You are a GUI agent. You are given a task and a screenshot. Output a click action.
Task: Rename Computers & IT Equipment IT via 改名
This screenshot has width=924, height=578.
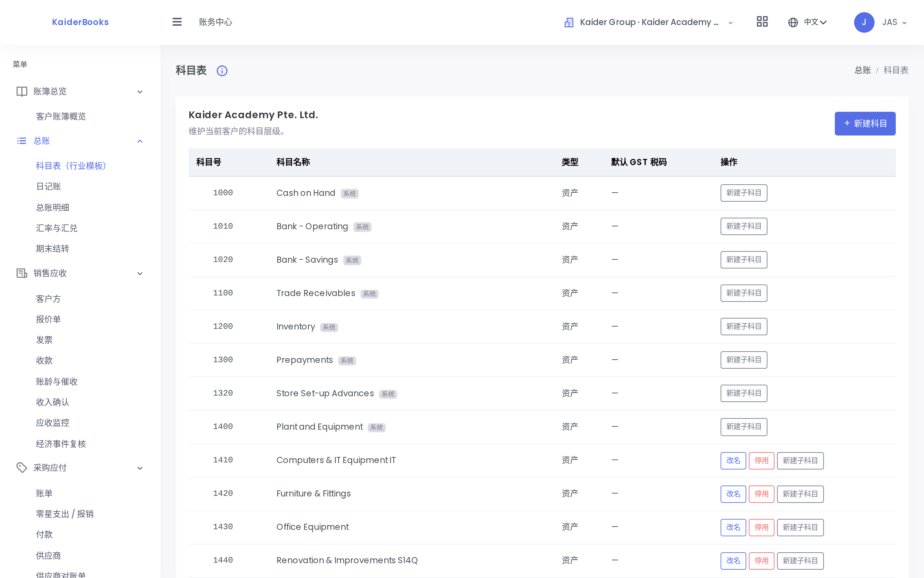pyautogui.click(x=733, y=460)
